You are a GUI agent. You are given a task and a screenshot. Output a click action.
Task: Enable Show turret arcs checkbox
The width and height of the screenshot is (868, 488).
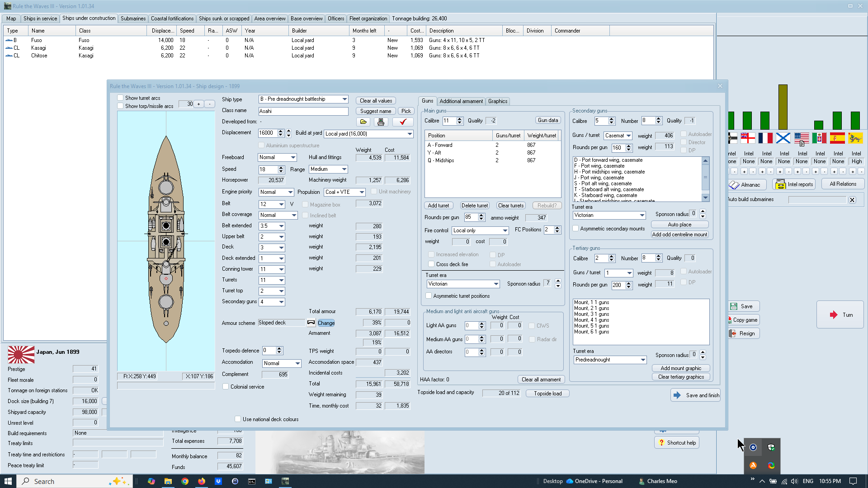[120, 98]
